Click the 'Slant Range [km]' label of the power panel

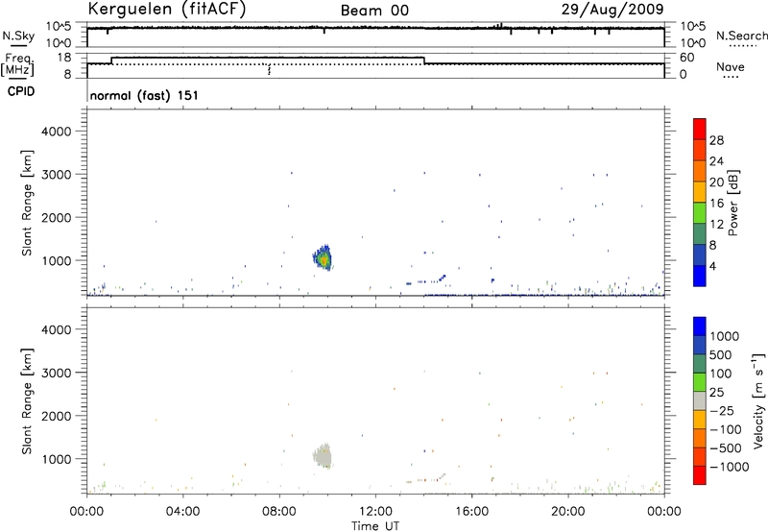point(27,204)
